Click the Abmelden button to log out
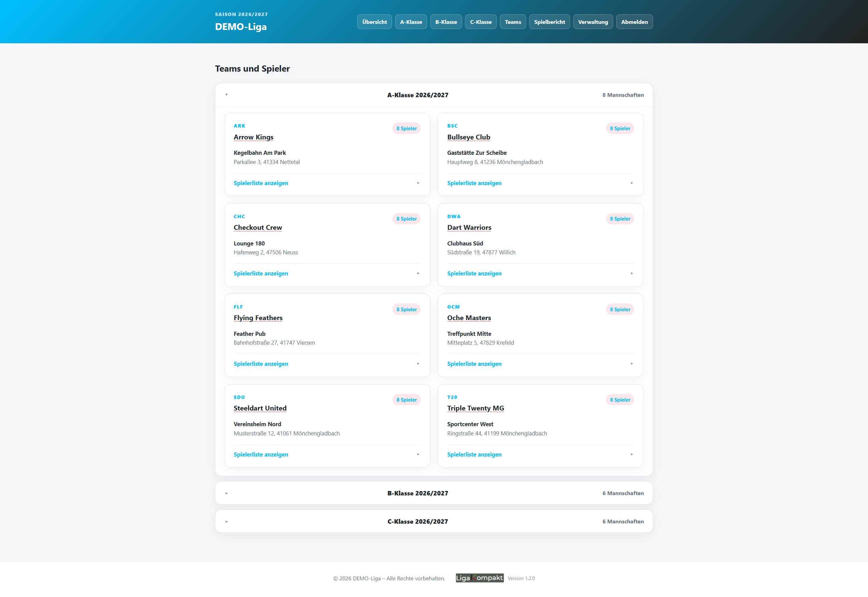Viewport: 868px width, 597px height. [x=634, y=22]
